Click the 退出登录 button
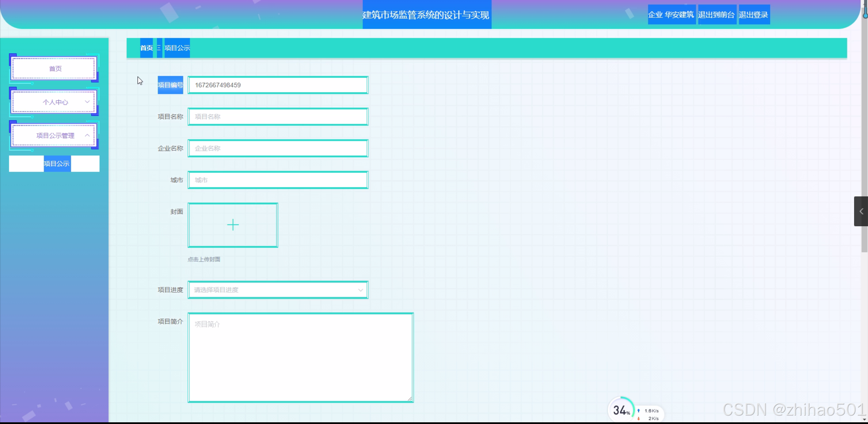The width and height of the screenshot is (868, 424). 754,15
